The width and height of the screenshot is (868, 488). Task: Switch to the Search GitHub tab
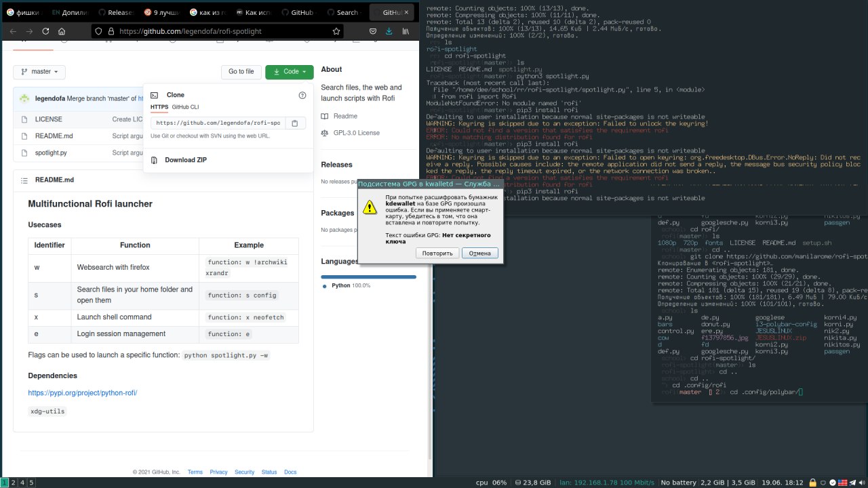click(x=345, y=12)
